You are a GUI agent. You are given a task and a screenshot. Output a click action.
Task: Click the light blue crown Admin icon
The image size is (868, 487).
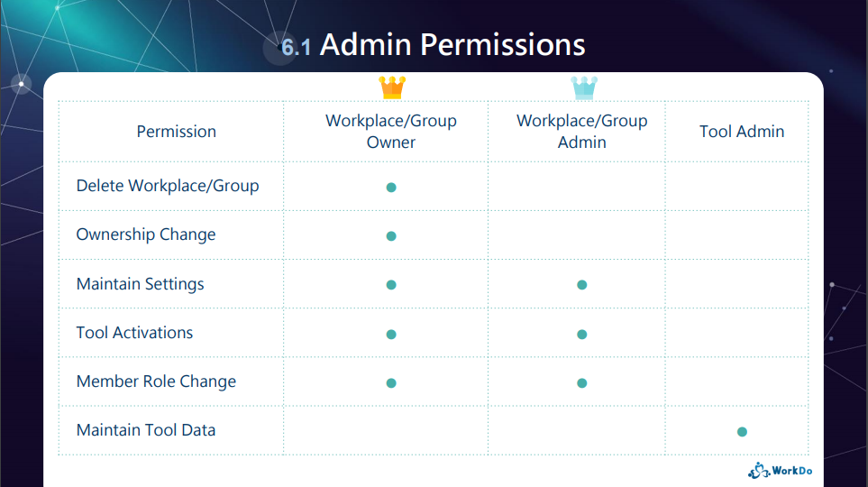(x=584, y=87)
